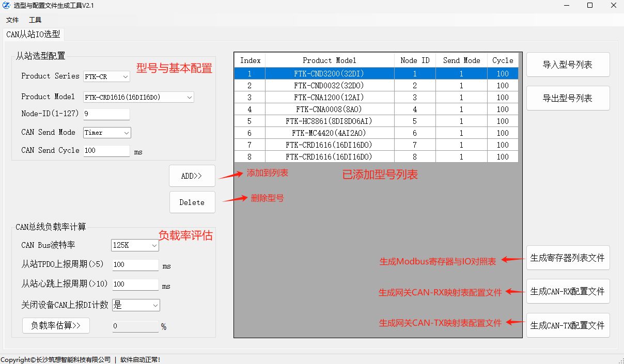Click the 导出型号列表 button
Viewport: 624px width, 364px height.
[568, 98]
